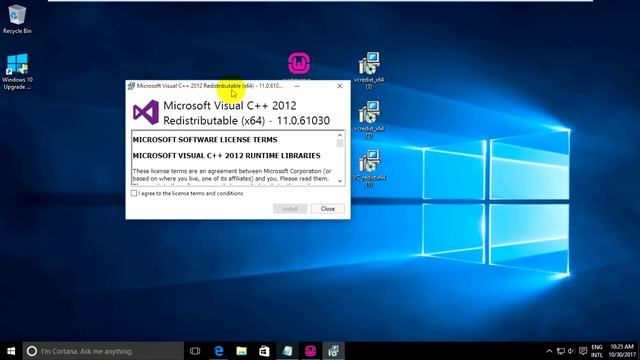Open the volume control in tray

pyautogui.click(x=571, y=351)
